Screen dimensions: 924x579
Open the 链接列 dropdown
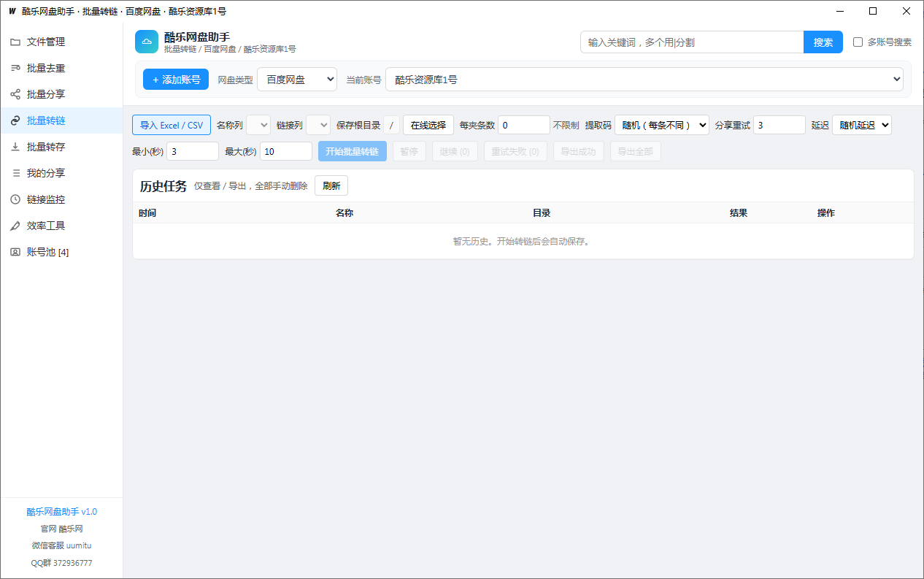(318, 125)
